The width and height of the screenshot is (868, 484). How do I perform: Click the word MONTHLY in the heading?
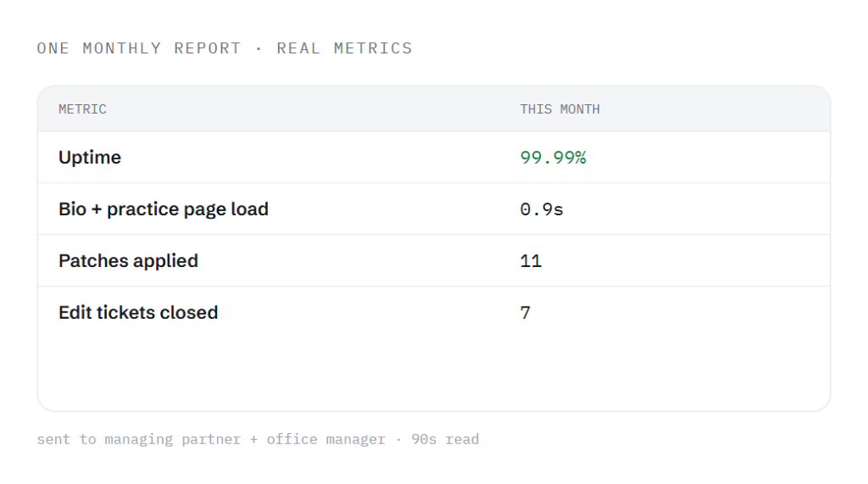click(x=122, y=48)
